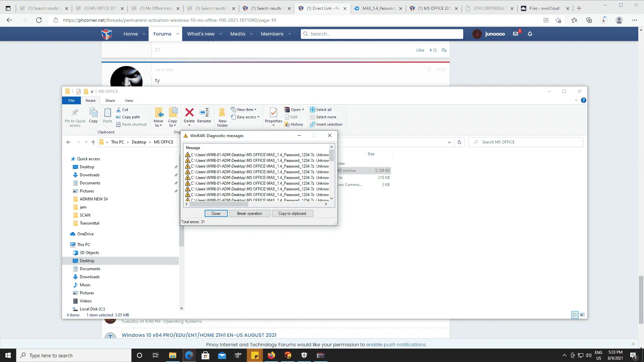The height and width of the screenshot is (362, 644).
Task: Click the forum Search box
Action: pyautogui.click(x=382, y=34)
